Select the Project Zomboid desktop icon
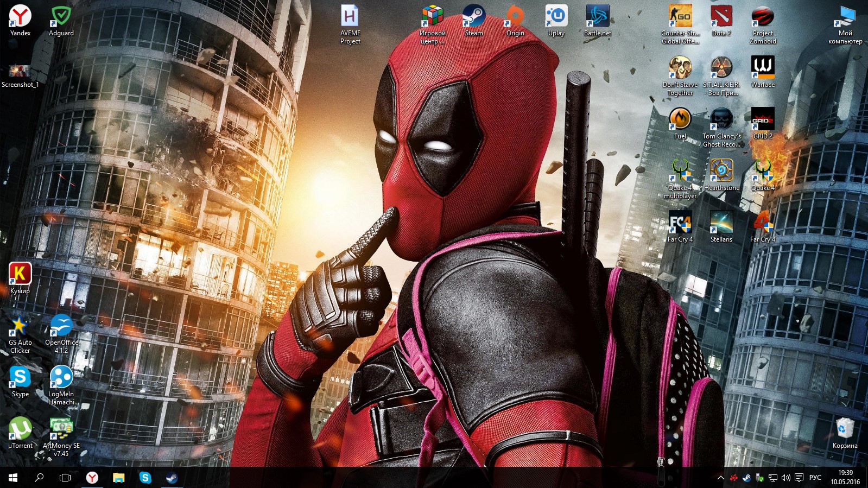The image size is (868, 488). coord(763,24)
